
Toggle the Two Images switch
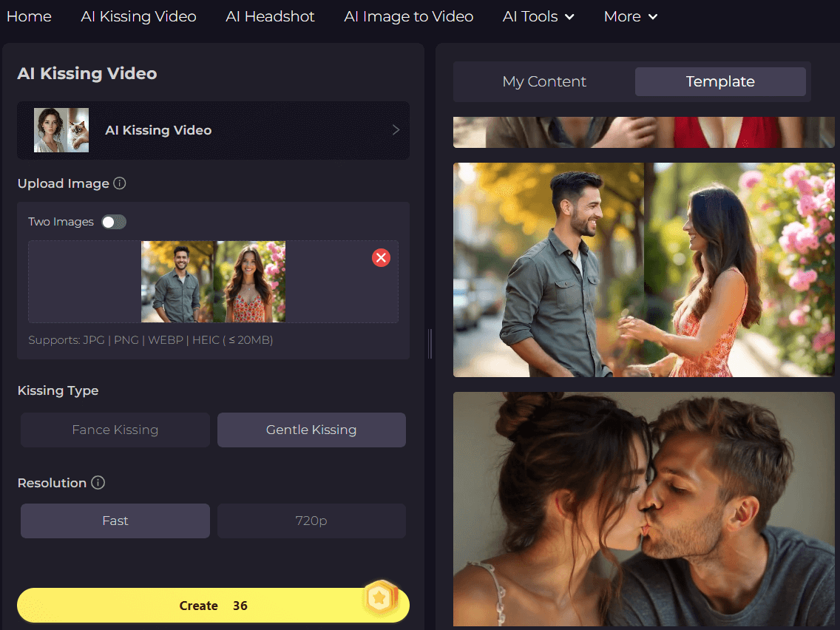[114, 222]
